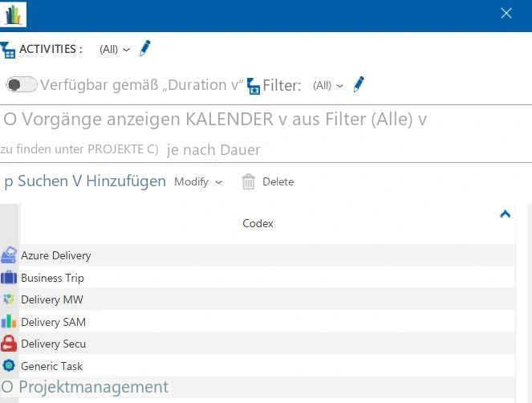
Task: Click the Delivery MW globe icon
Action: [x=9, y=299]
